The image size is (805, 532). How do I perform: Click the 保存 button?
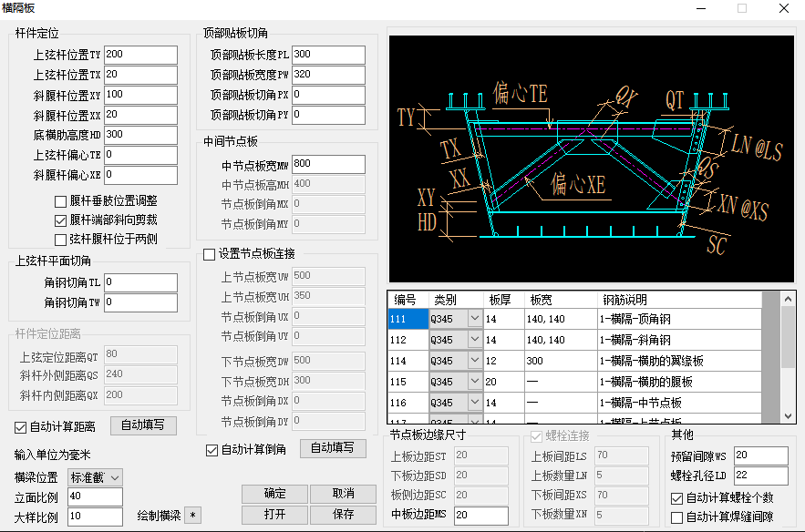343,514
